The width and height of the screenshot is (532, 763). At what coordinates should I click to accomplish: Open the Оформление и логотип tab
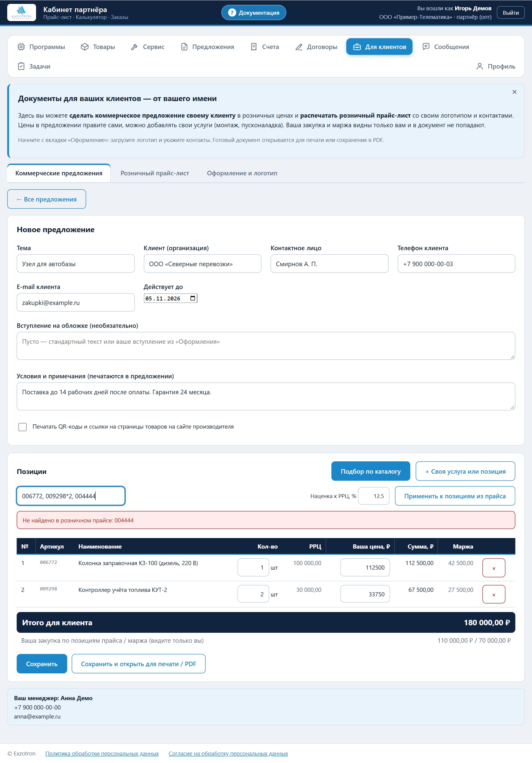[242, 173]
